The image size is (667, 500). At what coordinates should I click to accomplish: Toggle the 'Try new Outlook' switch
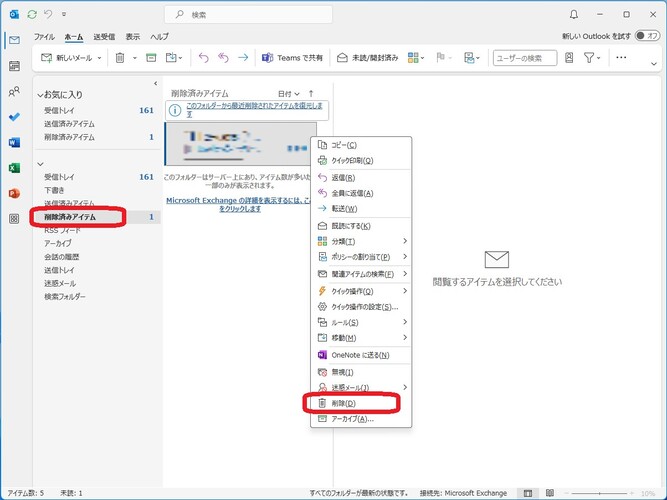coord(647,36)
